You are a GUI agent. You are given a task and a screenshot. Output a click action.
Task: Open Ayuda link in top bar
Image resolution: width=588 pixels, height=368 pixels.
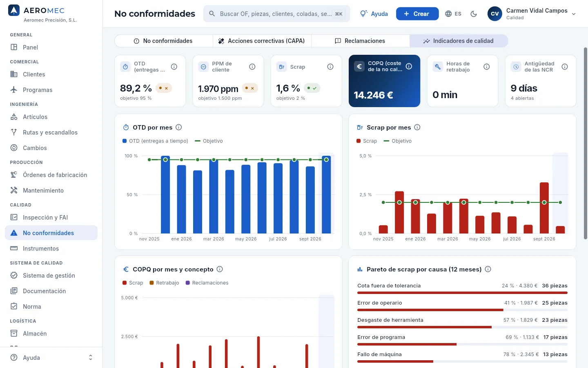tap(374, 14)
